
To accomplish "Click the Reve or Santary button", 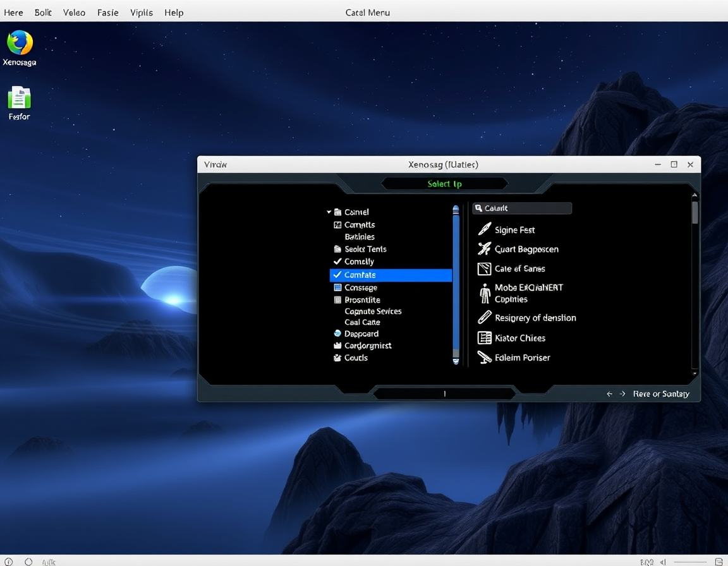I will coord(661,394).
